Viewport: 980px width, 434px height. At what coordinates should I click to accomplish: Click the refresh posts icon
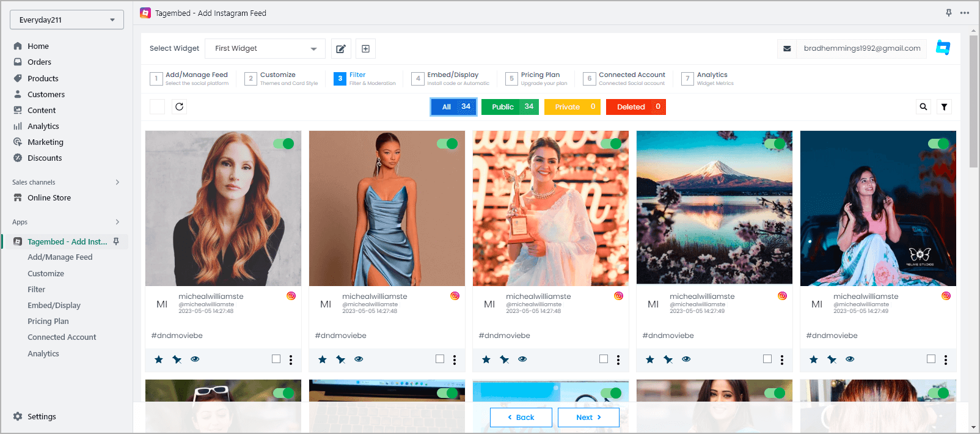coord(179,107)
